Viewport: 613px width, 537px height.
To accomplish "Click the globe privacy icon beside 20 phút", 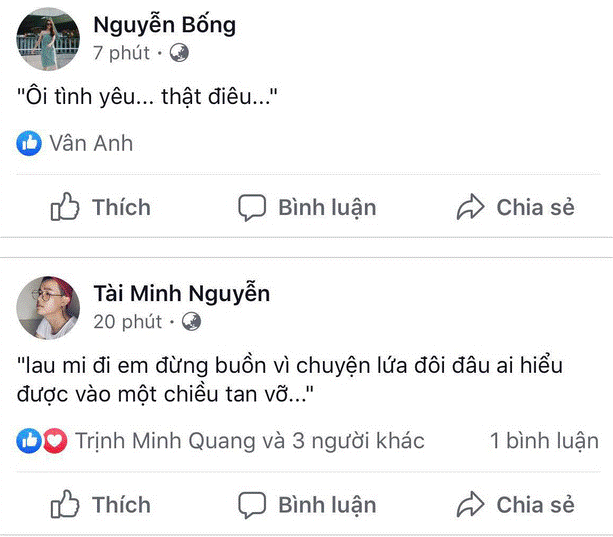I will coord(190,321).
